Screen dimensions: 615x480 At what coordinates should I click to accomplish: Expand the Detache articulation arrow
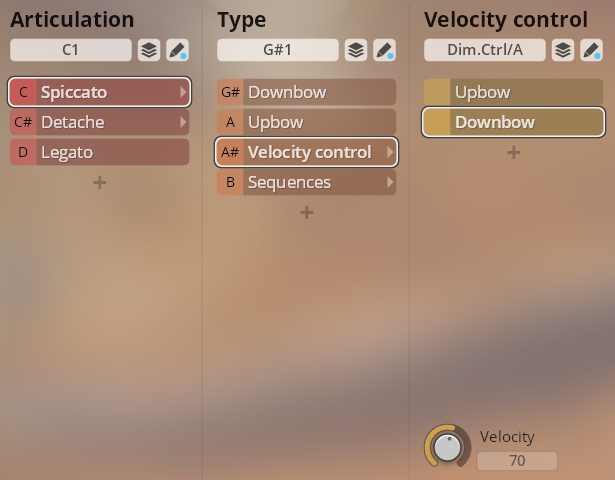[x=183, y=122]
